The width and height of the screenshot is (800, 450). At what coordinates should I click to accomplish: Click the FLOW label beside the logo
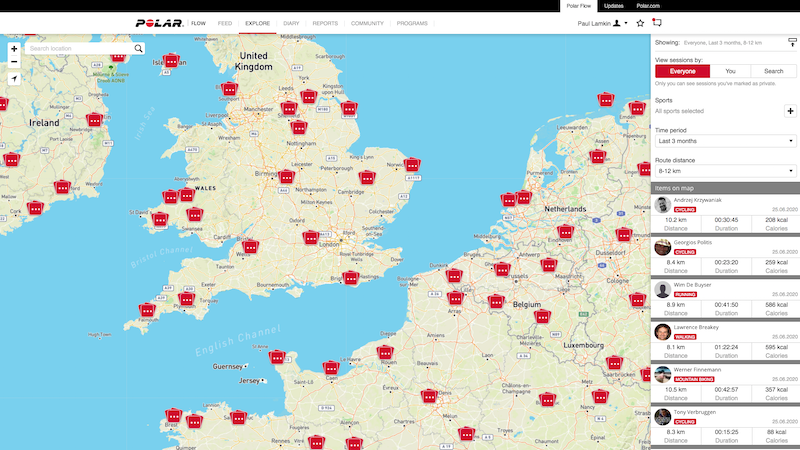point(198,23)
